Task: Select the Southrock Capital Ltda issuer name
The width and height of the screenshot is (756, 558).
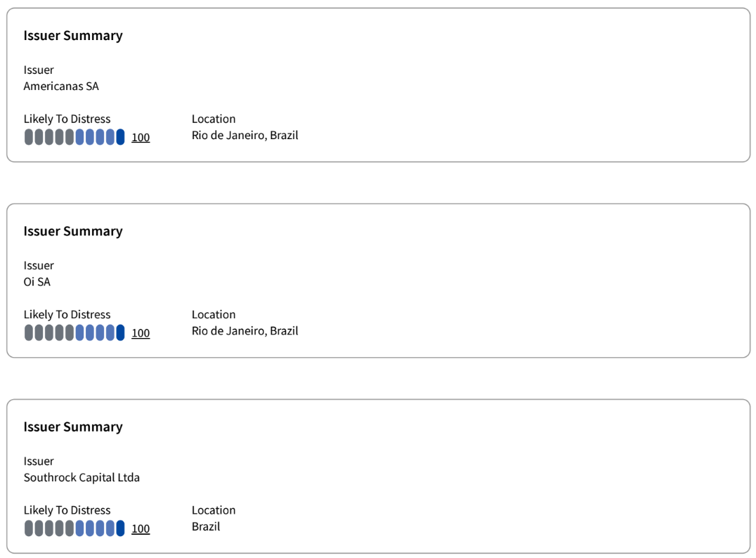Action: [x=82, y=477]
